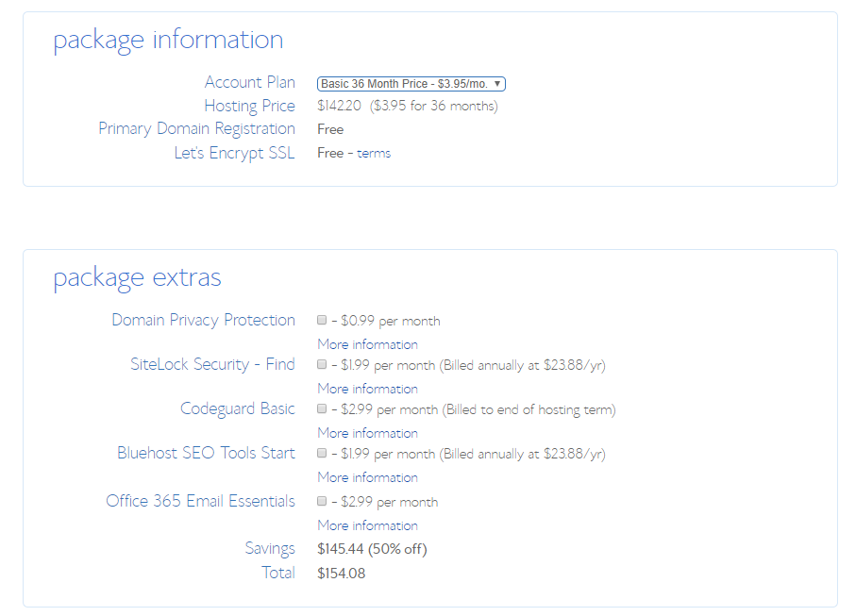
Task: Click the Let's Encrypt SSL label
Action: (234, 154)
